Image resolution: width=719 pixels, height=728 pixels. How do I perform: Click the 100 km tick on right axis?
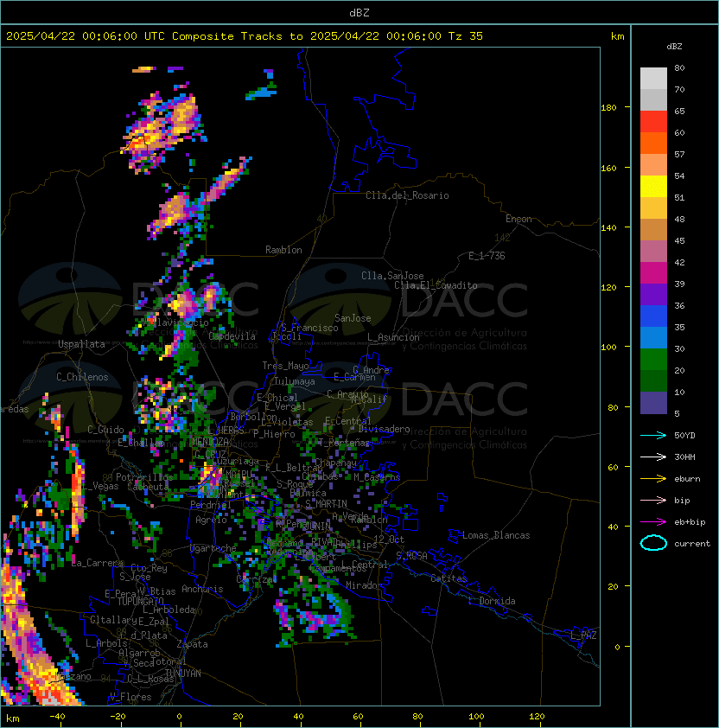click(608, 347)
